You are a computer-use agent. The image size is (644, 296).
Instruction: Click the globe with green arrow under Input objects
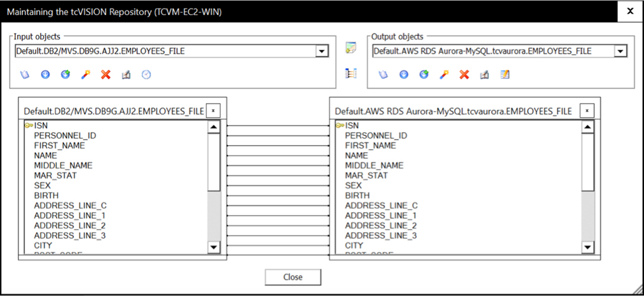click(65, 74)
